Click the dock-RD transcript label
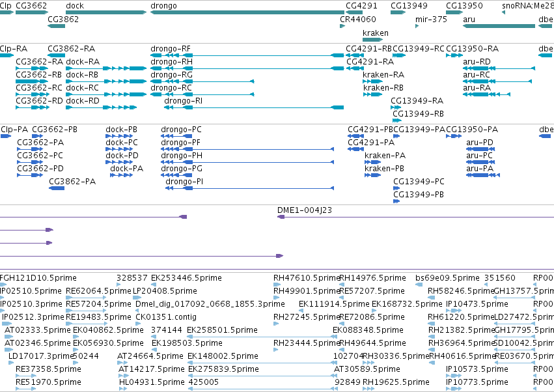This screenshot has width=554, height=392. click(x=82, y=101)
